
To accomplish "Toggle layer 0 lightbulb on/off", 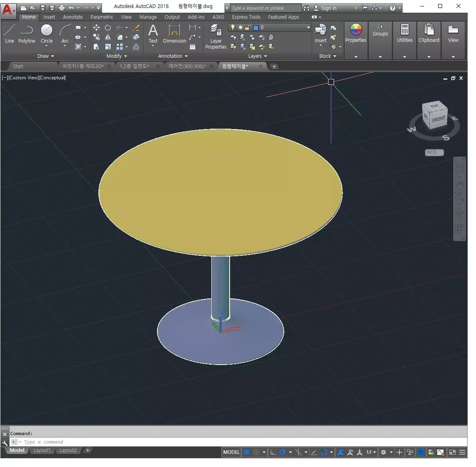I will click(233, 27).
